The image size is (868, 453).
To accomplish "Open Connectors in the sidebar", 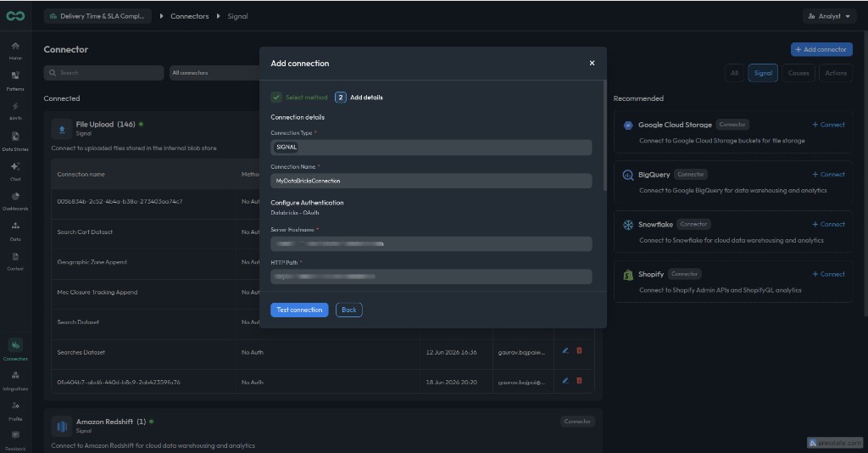I will point(15,350).
